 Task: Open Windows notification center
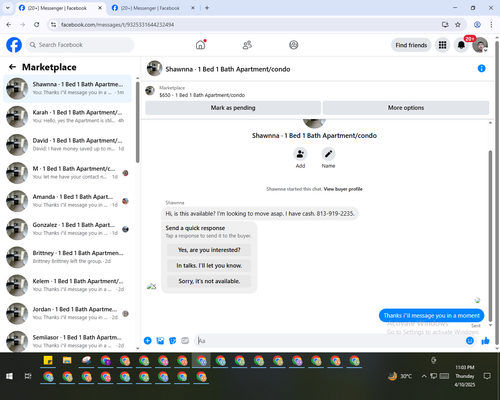point(487,376)
